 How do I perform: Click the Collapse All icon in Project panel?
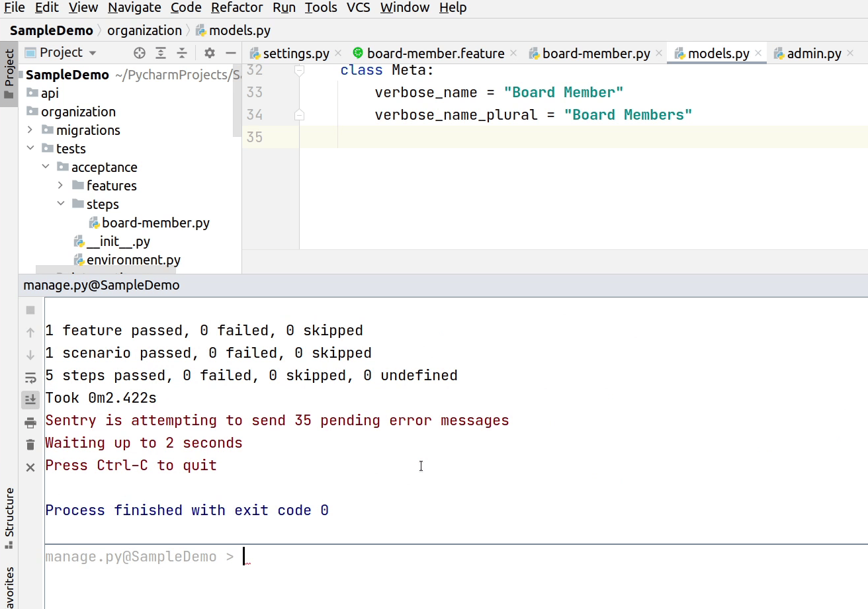click(182, 53)
